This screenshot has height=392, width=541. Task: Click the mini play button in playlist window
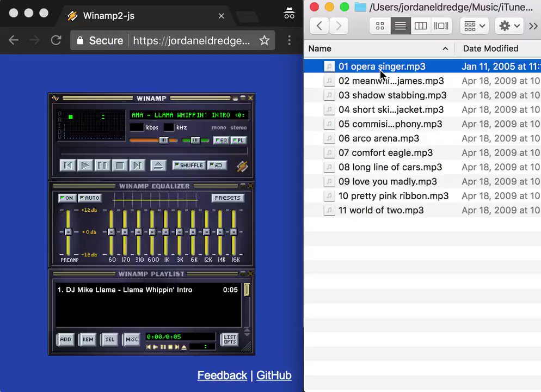[x=155, y=347]
